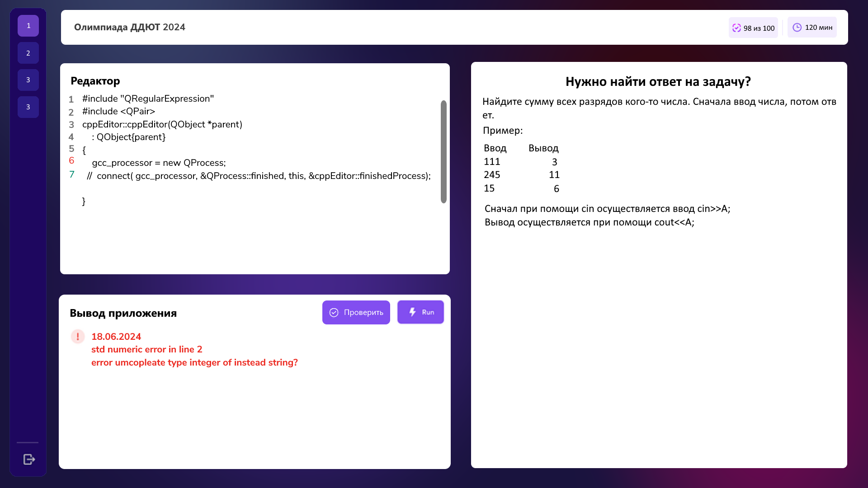
Task: Switch to task 2 in the sidebar
Action: (x=28, y=53)
